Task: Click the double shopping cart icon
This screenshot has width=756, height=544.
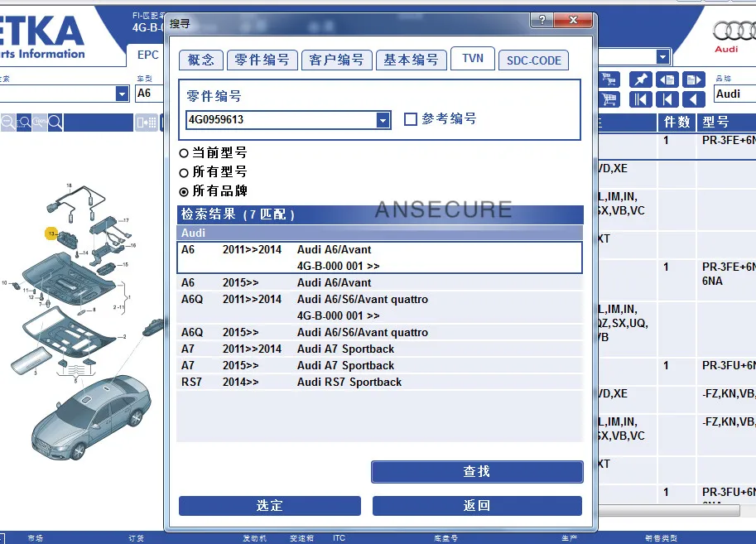Action: [x=608, y=79]
